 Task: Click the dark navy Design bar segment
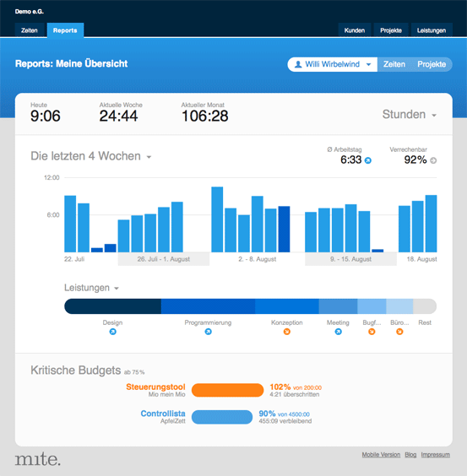(112, 306)
